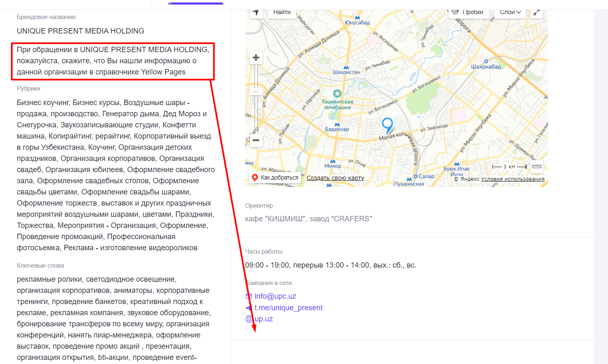Viewport: 608px width, 364px height.
Task: Open the Создать свою карту link
Action: 335,178
